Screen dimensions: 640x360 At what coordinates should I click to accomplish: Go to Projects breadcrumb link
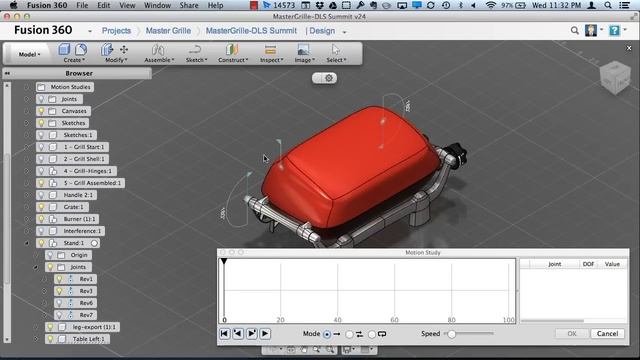pos(116,31)
